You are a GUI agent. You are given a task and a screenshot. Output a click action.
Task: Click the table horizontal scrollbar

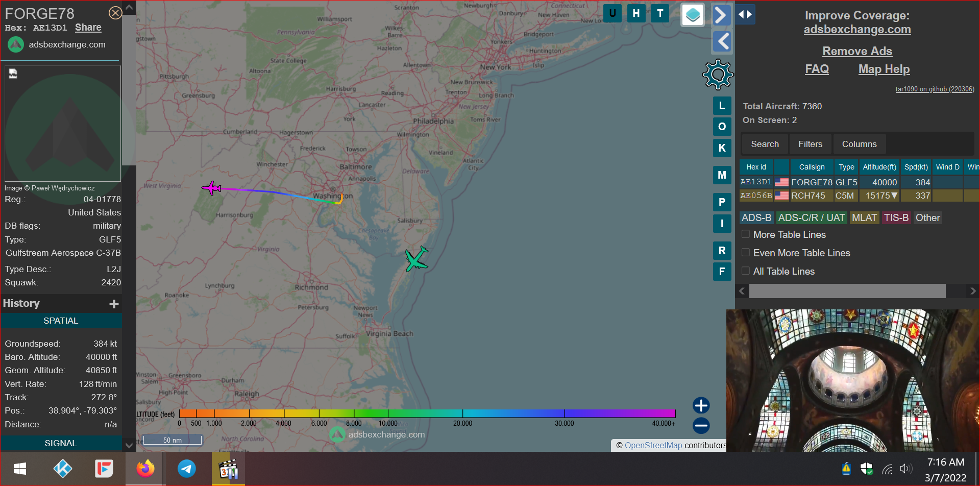coord(847,291)
